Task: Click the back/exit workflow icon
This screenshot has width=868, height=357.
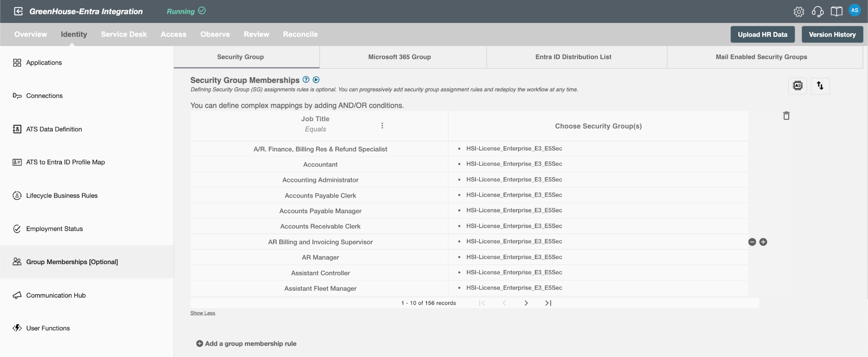Action: (x=18, y=11)
